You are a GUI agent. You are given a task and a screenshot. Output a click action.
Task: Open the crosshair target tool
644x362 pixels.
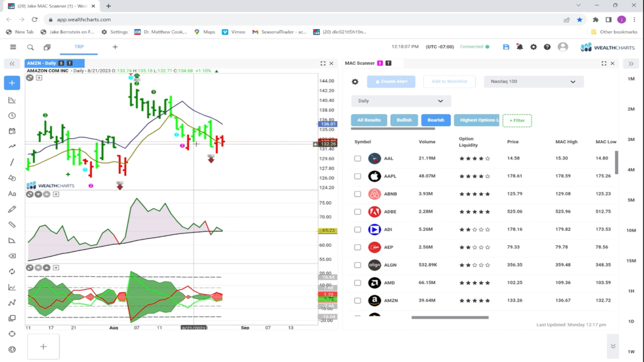[x=12, y=334]
